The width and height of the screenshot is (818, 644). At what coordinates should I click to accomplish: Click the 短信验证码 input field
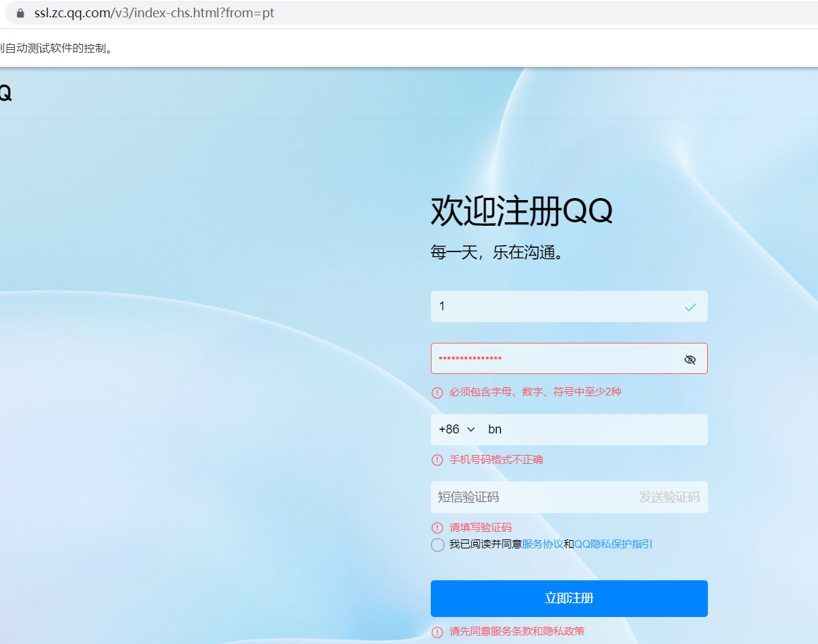pyautogui.click(x=532, y=497)
